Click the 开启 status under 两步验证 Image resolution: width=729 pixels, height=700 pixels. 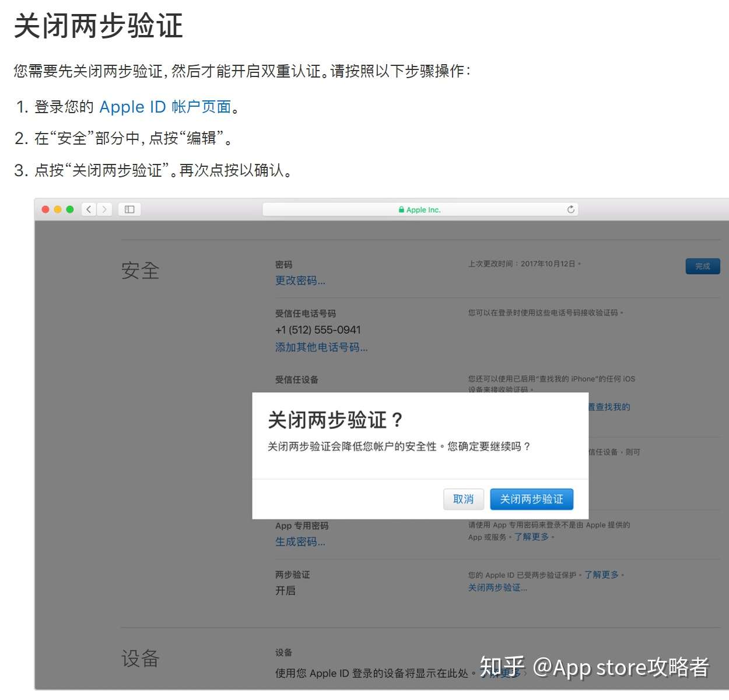[285, 590]
